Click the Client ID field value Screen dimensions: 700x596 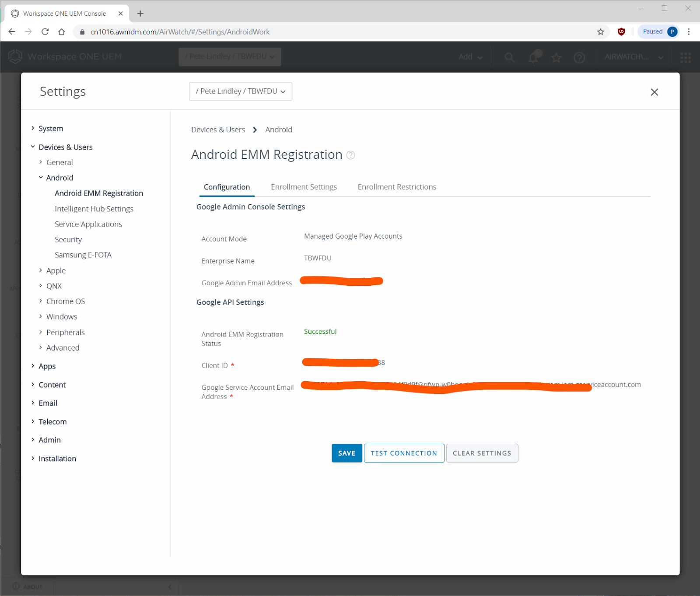[x=344, y=363]
